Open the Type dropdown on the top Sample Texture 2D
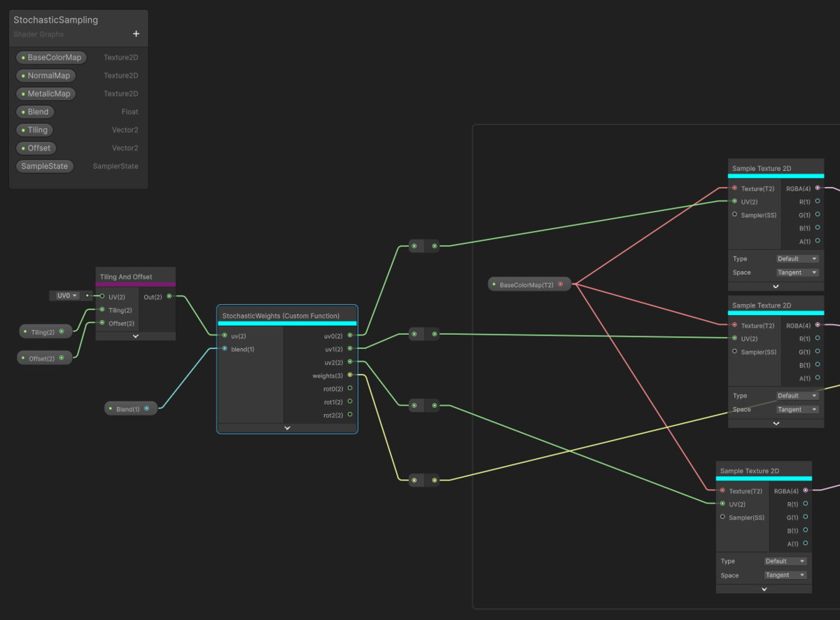Screen dimensions: 840x620 coord(797,259)
